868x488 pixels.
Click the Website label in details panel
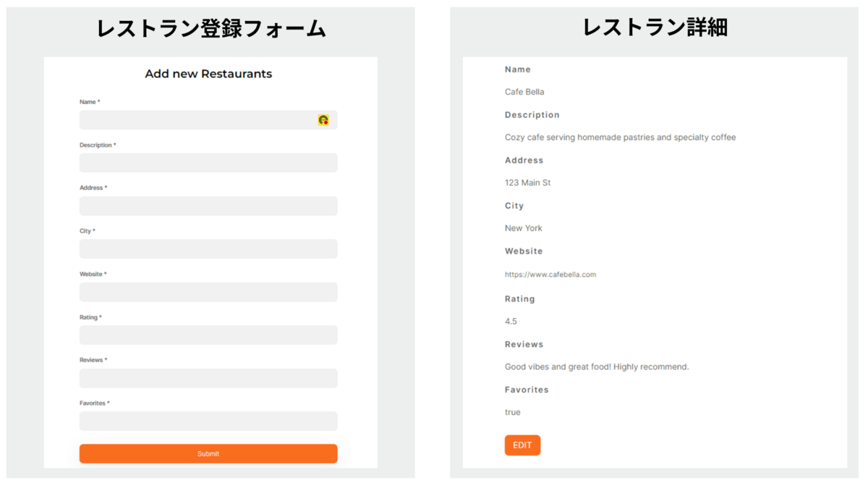point(524,252)
